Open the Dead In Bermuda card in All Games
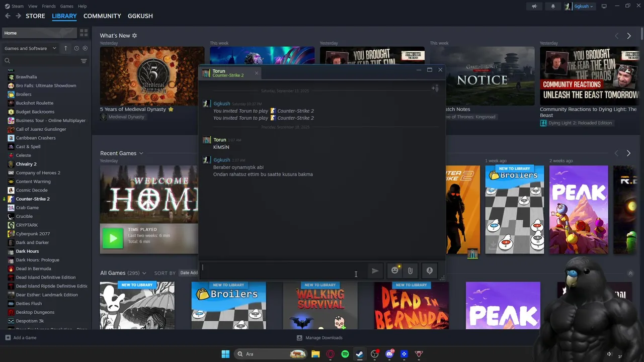The image size is (644, 362). tap(412, 306)
